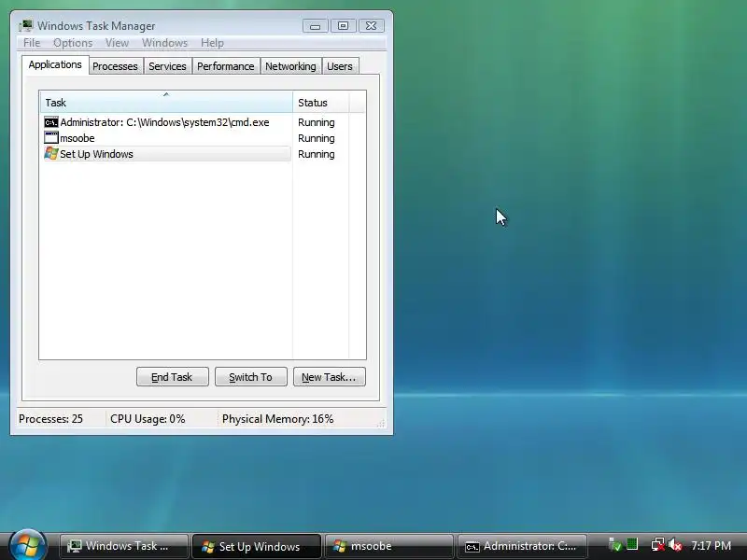The width and height of the screenshot is (747, 560).
Task: Click Running status of Set Up Windows row
Action: pos(317,154)
